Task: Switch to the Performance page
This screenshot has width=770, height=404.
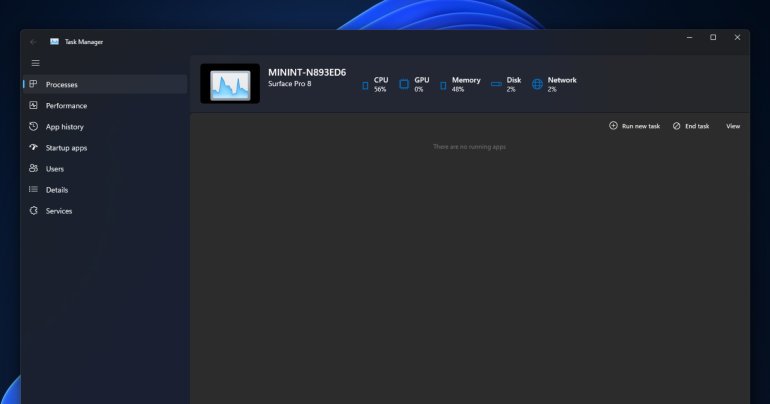Action: [x=66, y=106]
